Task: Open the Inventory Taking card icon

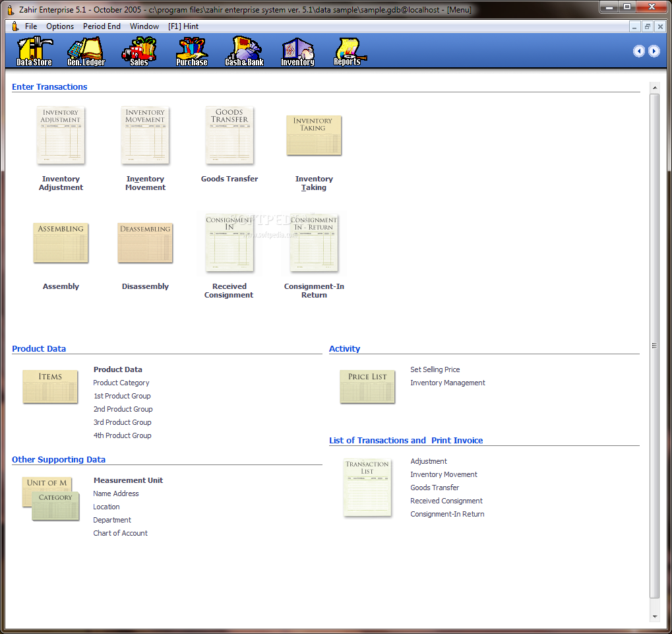Action: coord(314,135)
